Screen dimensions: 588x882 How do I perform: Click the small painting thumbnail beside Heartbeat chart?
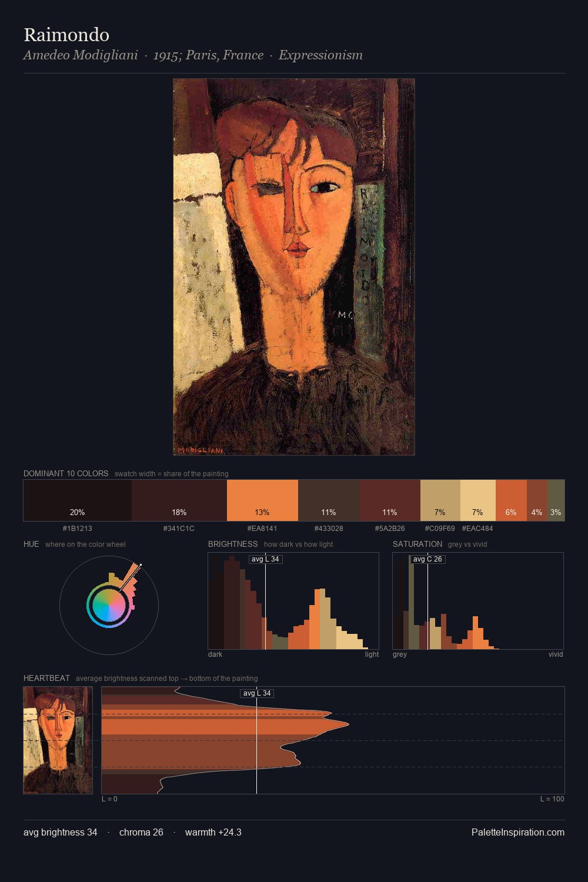[x=58, y=740]
